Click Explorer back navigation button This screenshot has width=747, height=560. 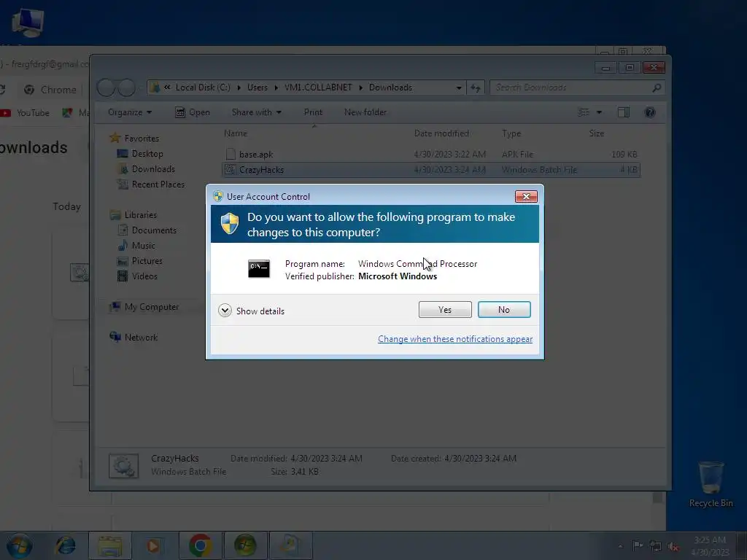click(106, 87)
